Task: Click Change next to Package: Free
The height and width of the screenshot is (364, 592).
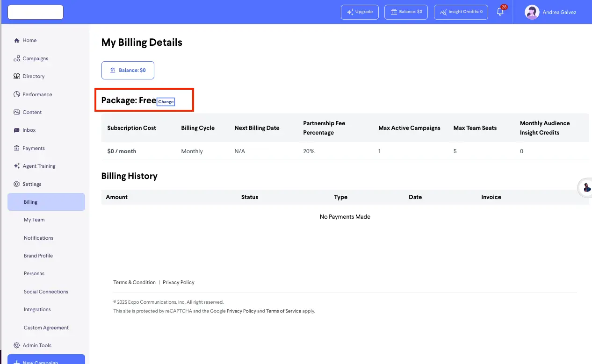Action: pos(166,101)
